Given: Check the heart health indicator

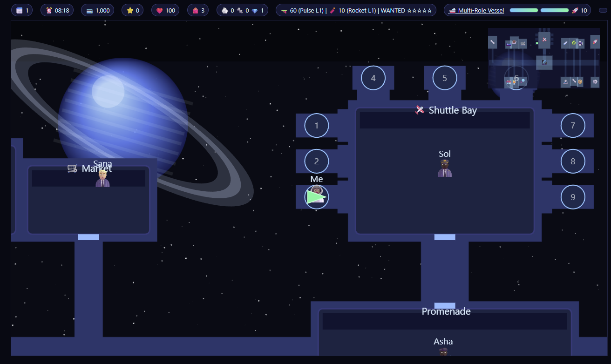Looking at the screenshot, I should pos(165,9).
